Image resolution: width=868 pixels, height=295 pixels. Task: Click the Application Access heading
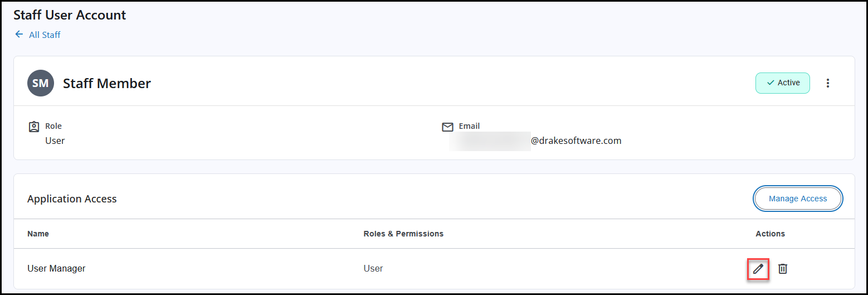(72, 199)
